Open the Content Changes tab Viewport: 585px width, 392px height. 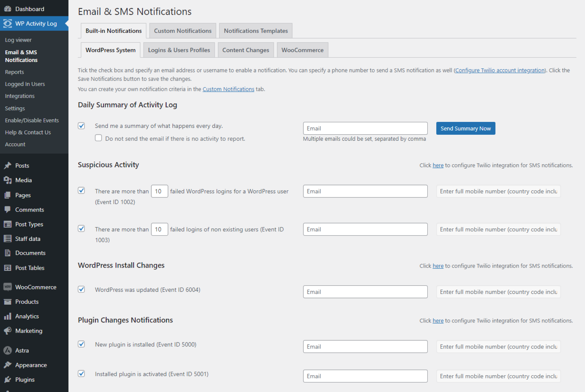click(246, 50)
